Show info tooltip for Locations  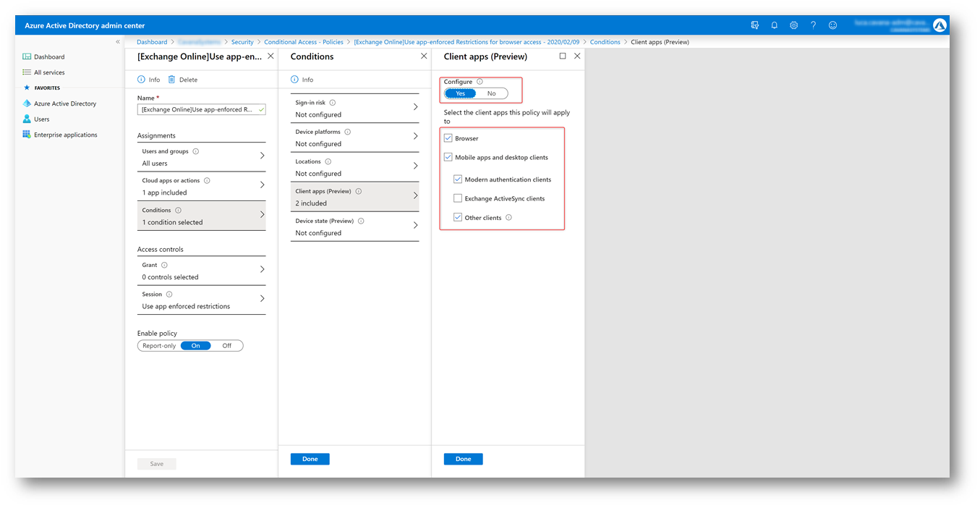pyautogui.click(x=328, y=162)
